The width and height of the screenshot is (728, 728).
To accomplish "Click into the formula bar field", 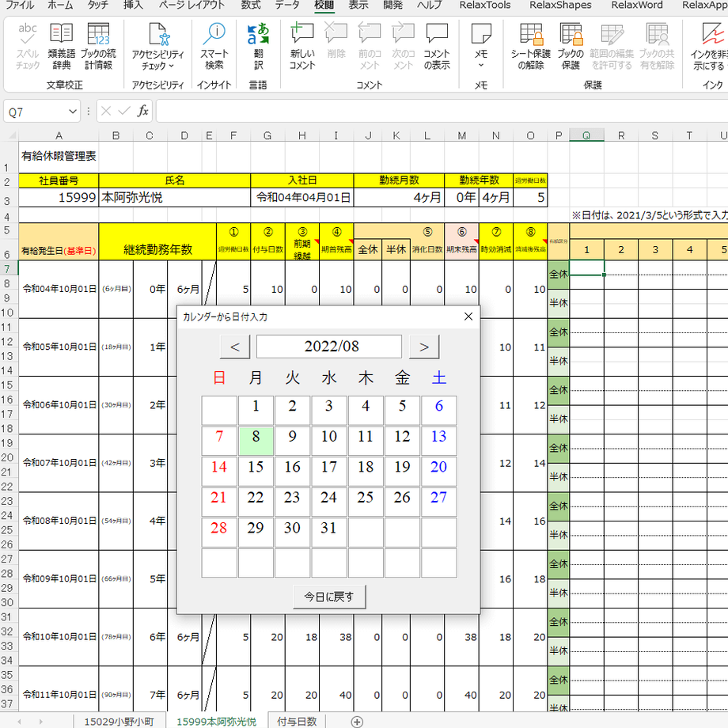I will coord(442,112).
